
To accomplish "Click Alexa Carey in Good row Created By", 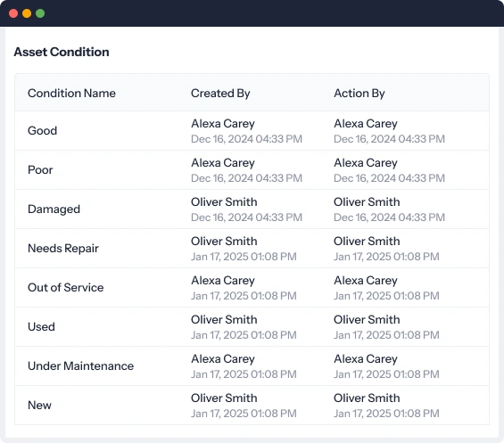I will [223, 124].
